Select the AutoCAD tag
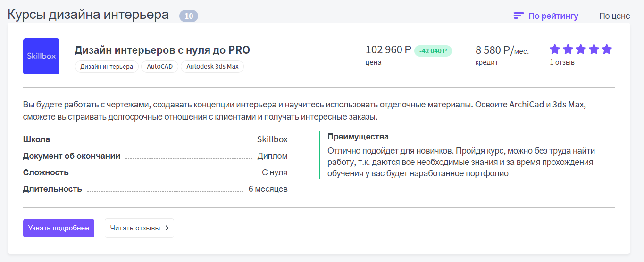 click(x=160, y=66)
